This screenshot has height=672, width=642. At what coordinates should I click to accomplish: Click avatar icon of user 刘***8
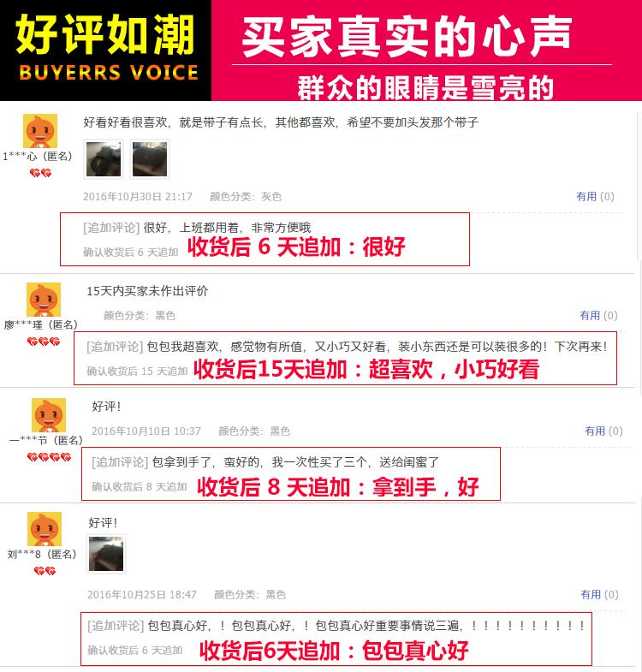45,529
